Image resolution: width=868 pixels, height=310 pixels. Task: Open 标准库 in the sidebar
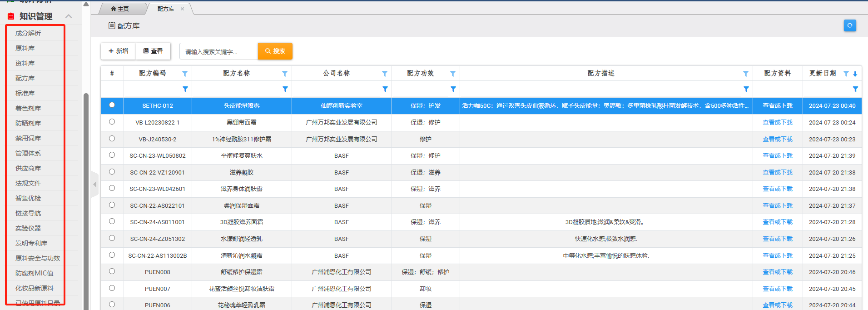pos(25,93)
